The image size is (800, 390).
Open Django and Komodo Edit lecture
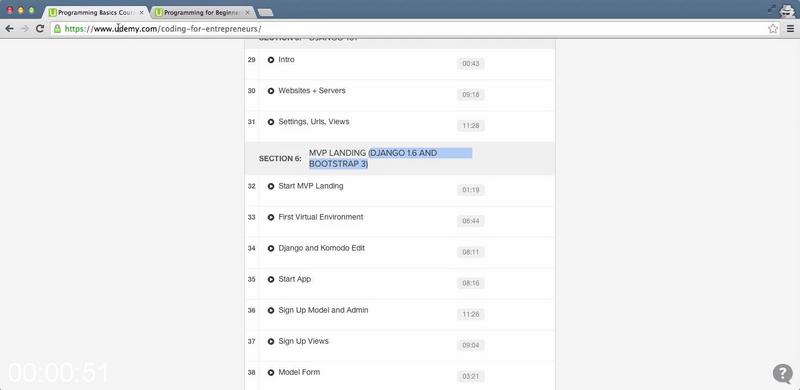(321, 248)
